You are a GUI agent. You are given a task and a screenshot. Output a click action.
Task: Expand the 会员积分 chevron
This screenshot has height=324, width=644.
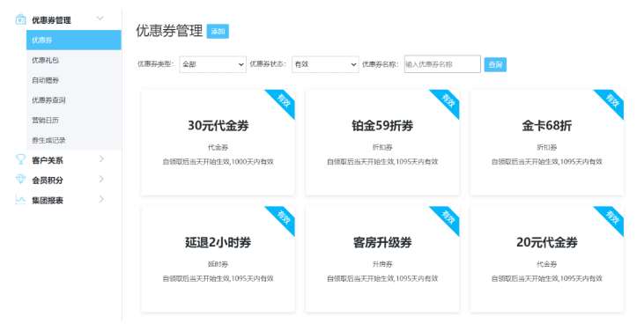(101, 179)
